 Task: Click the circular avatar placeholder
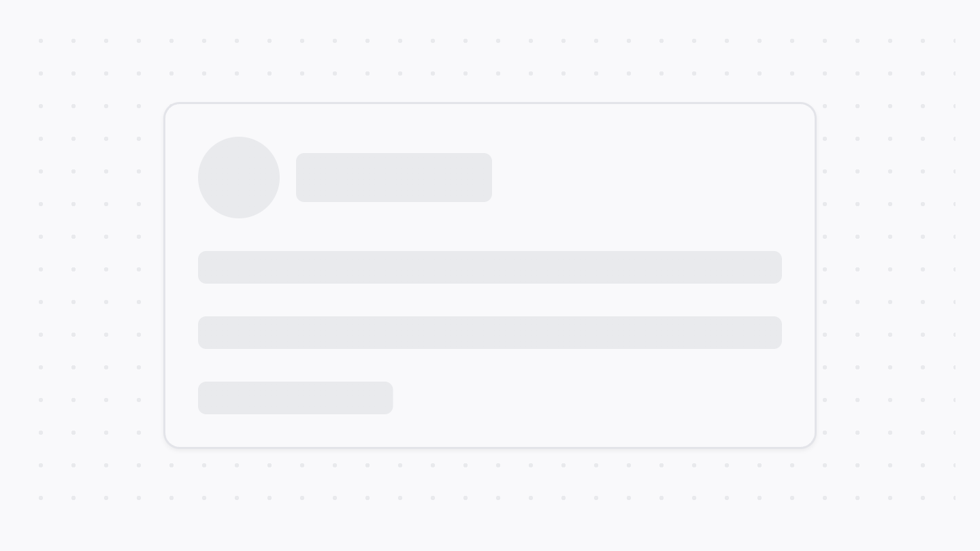(239, 178)
